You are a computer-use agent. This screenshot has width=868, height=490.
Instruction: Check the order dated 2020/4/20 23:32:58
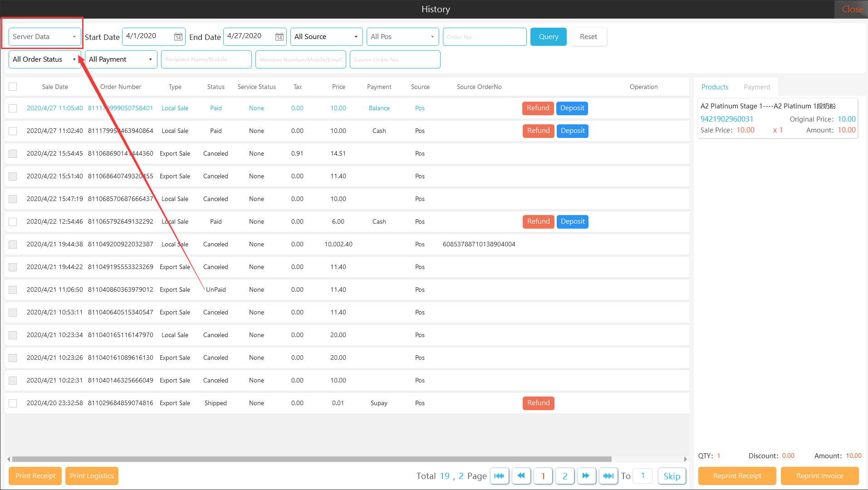click(x=13, y=403)
